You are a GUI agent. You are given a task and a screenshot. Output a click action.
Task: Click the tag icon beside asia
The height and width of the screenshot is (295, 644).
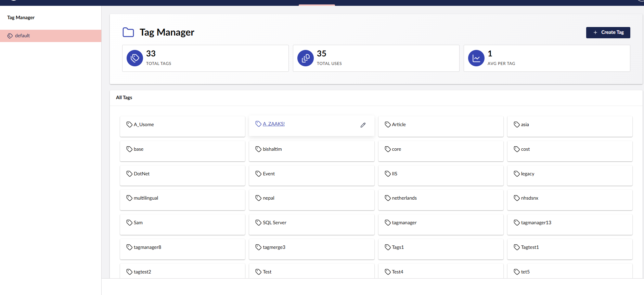(x=517, y=124)
